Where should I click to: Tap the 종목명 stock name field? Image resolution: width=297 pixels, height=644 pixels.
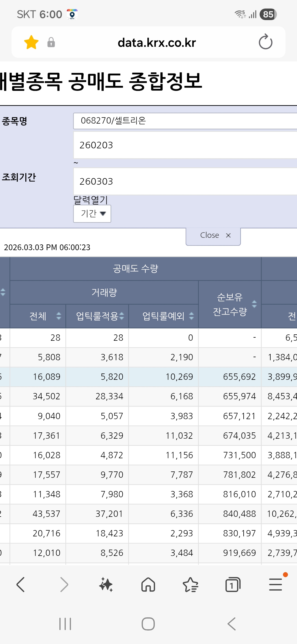[x=185, y=121]
